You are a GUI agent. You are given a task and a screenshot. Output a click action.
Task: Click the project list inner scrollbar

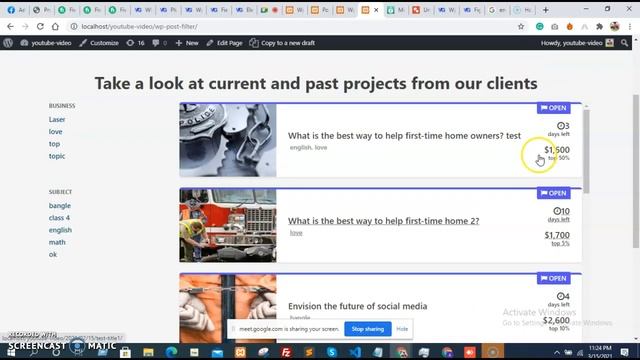tap(587, 151)
